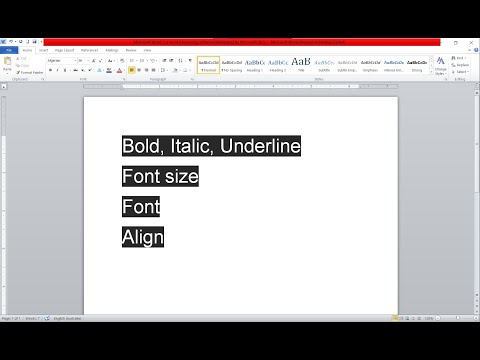The height and width of the screenshot is (360, 480).
Task: Click the Numbering list icon
Action: pyautogui.click(x=142, y=61)
